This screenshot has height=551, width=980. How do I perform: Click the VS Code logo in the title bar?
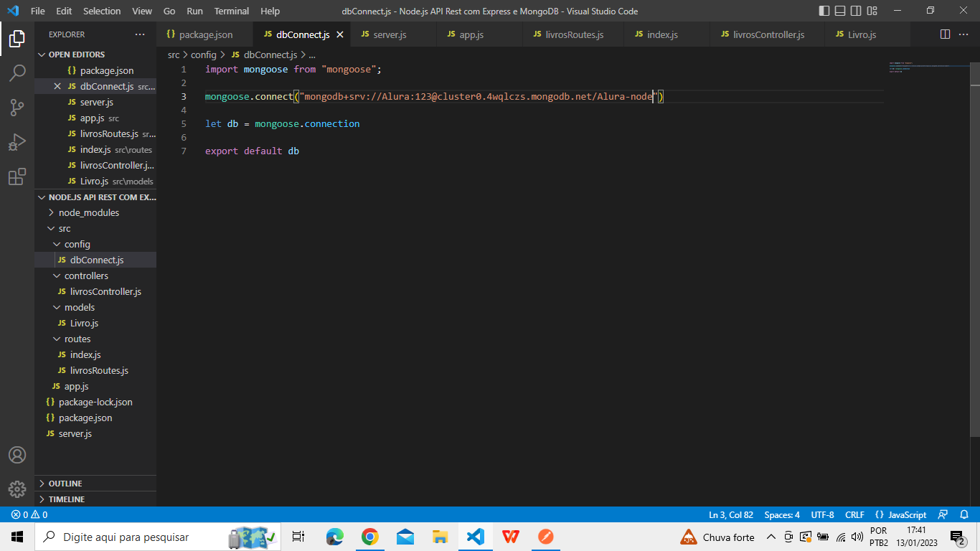(13, 11)
